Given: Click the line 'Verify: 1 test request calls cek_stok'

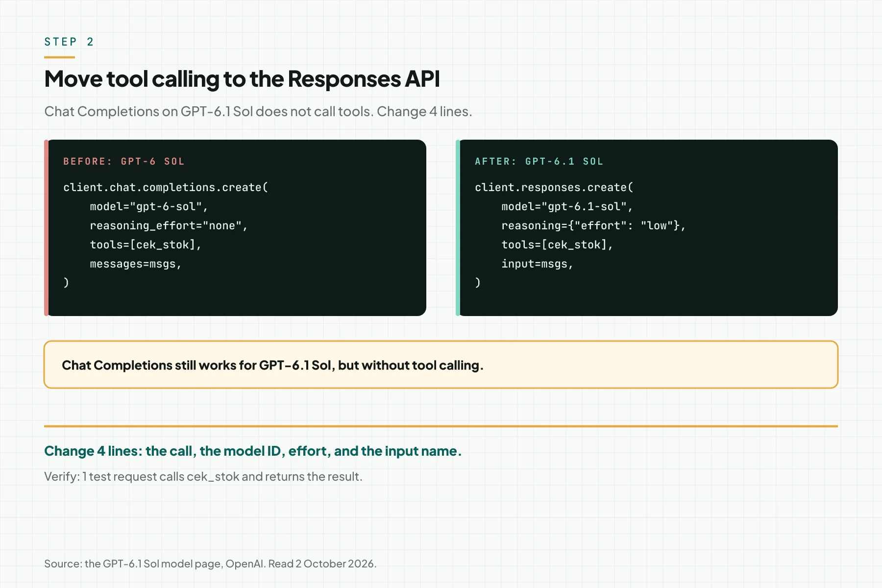Looking at the screenshot, I should click(x=203, y=476).
